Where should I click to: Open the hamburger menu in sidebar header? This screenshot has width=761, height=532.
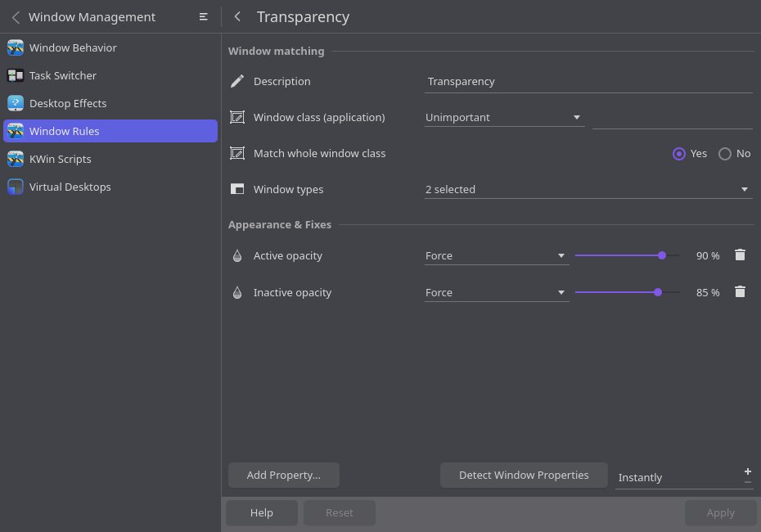pos(204,17)
